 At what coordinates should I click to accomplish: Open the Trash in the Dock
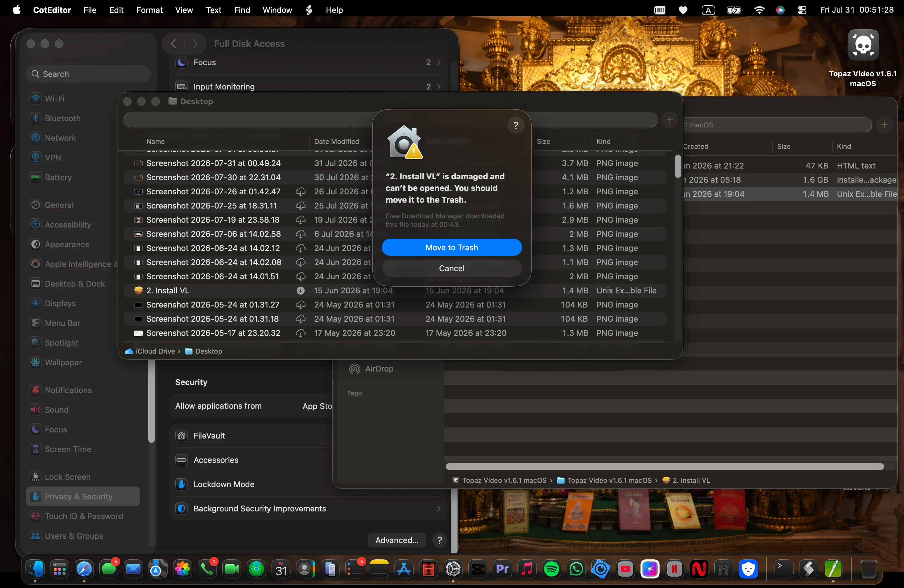868,569
